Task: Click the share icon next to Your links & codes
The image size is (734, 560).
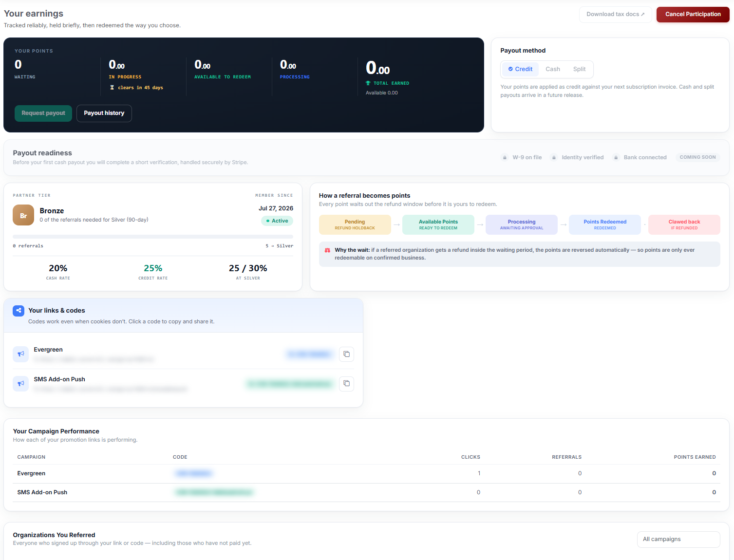Action: [x=19, y=311]
